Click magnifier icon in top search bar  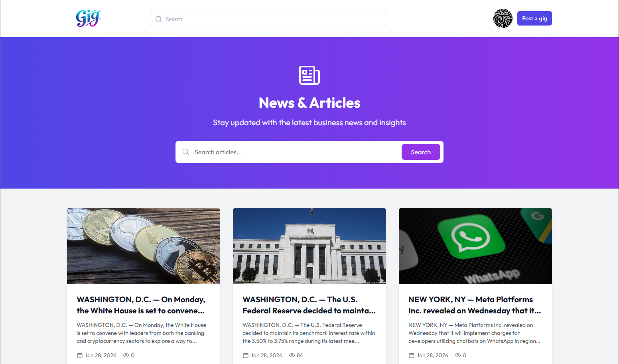[159, 19]
